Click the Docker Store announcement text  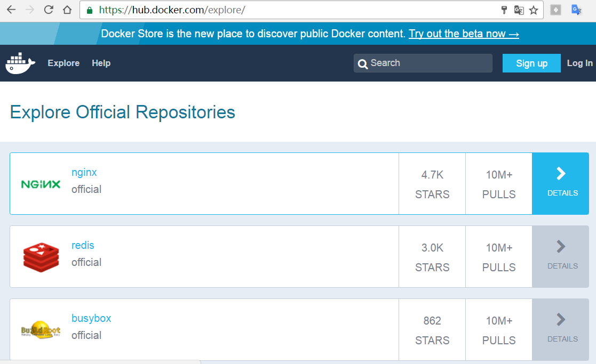click(x=253, y=34)
